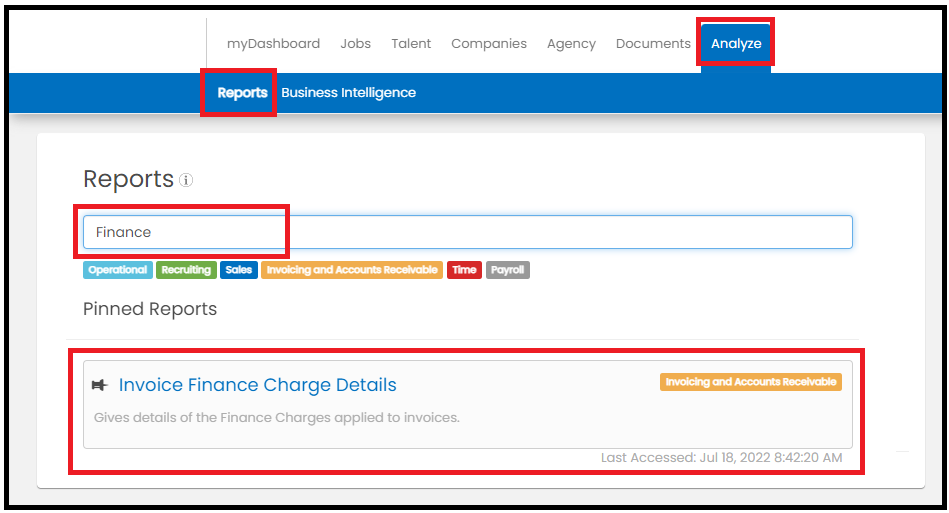Image resolution: width=949 pixels, height=513 pixels.
Task: Click the Pinned Reports heading
Action: (149, 309)
